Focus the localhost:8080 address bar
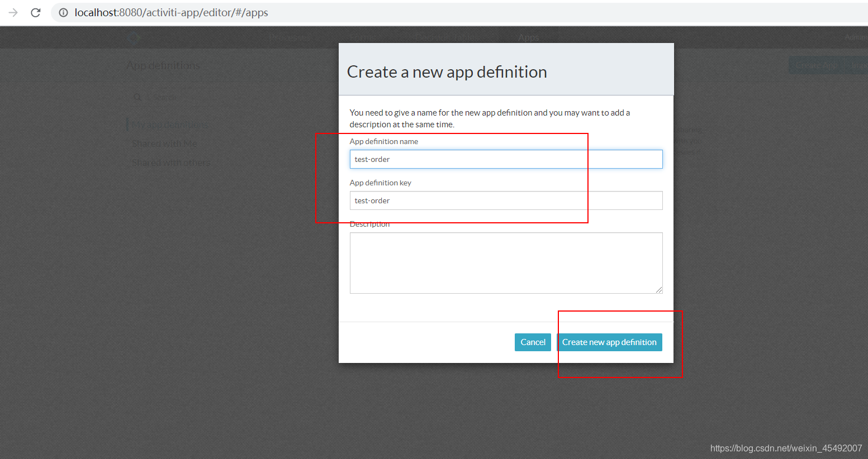This screenshot has width=868, height=459. [x=458, y=12]
